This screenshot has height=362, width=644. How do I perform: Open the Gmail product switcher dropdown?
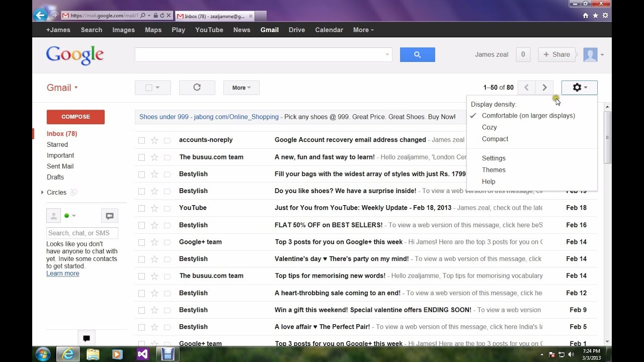click(62, 87)
